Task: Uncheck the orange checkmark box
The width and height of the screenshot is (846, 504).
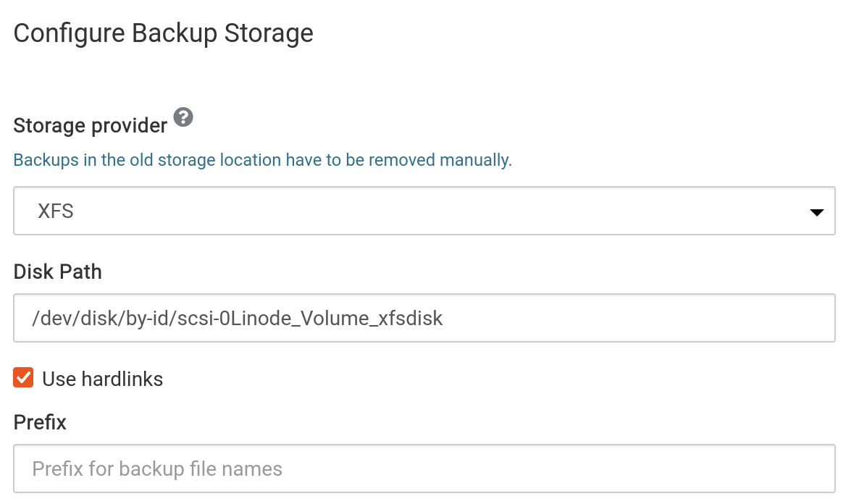Action: click(24, 378)
